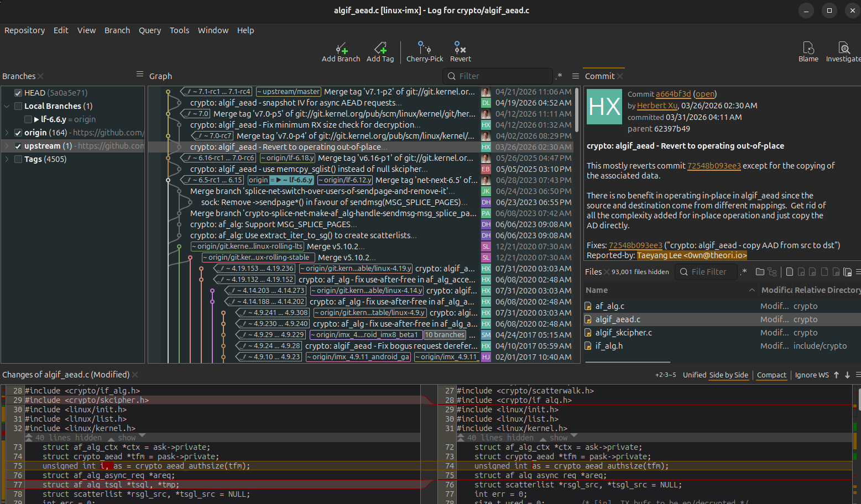The height and width of the screenshot is (504, 861).
Task: Enable the Tags (4505) checkbox
Action: coord(18,159)
